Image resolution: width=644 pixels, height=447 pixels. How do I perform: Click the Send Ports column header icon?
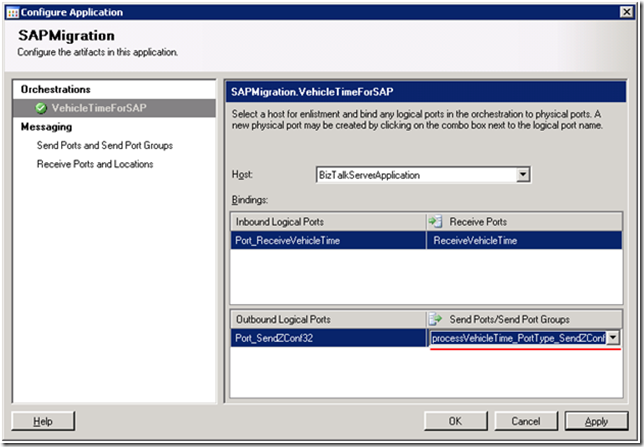pos(435,318)
